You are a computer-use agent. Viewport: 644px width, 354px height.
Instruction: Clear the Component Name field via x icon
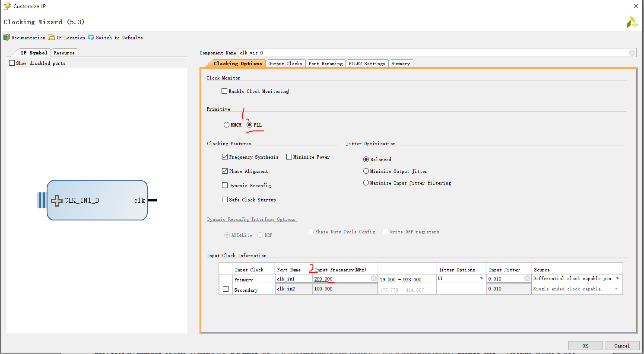coord(632,53)
